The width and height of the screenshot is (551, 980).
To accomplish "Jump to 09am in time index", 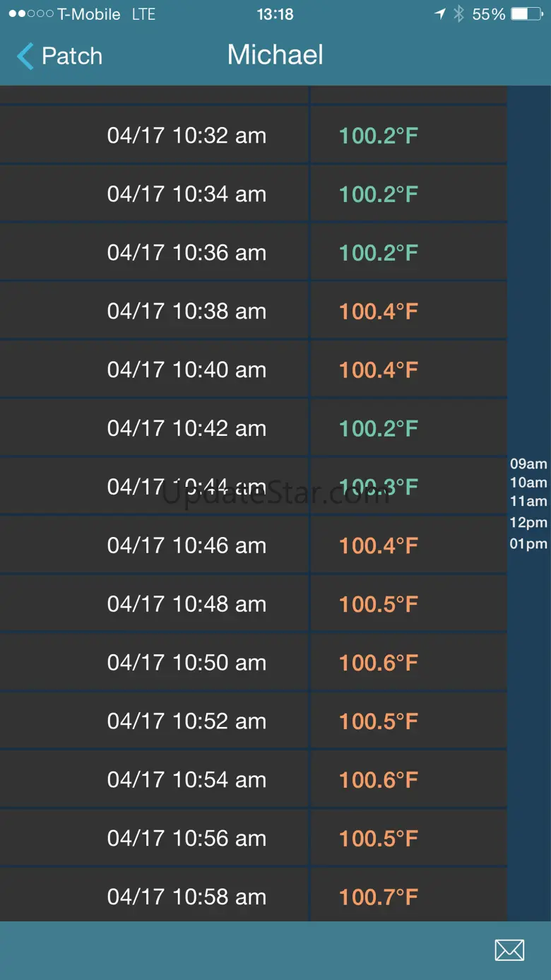I will coord(528,464).
